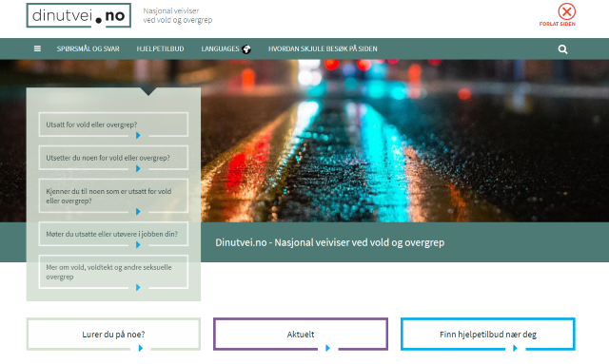The width and height of the screenshot is (609, 364).
Task: Select Utsatt for vold eller overgrep?
Action: coord(113,125)
